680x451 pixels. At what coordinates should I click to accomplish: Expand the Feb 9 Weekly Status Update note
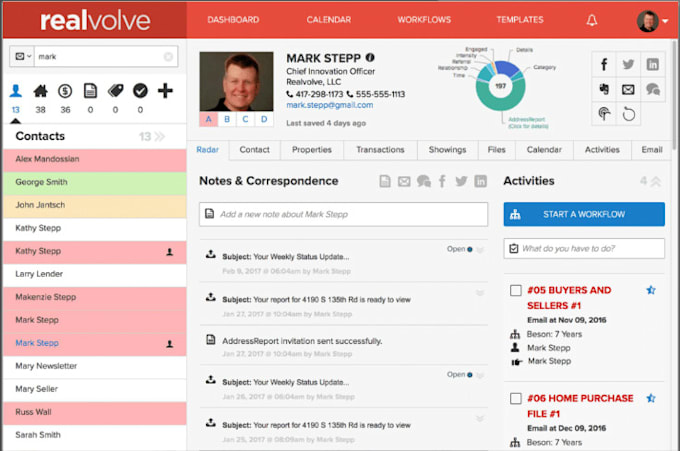480,249
